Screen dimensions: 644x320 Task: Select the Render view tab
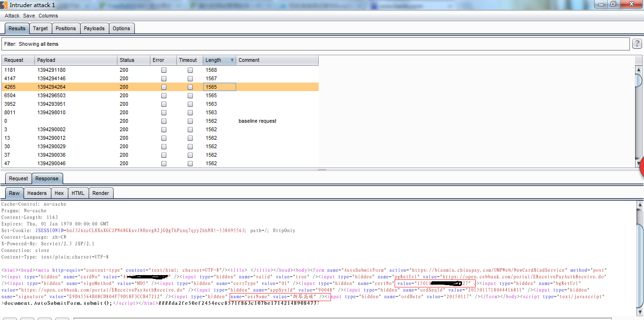(101, 193)
